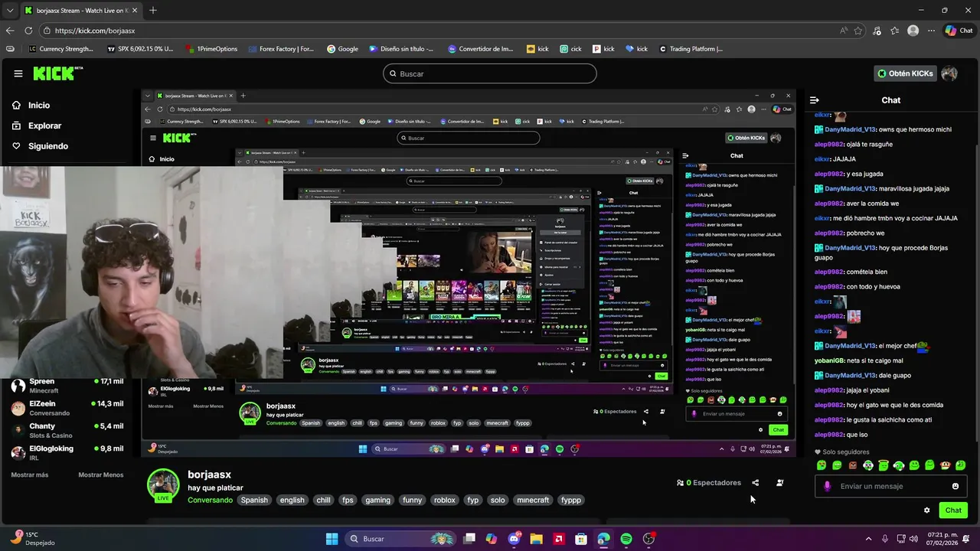Image resolution: width=980 pixels, height=551 pixels.
Task: Go to Explorar in the sidebar
Action: coord(36,126)
